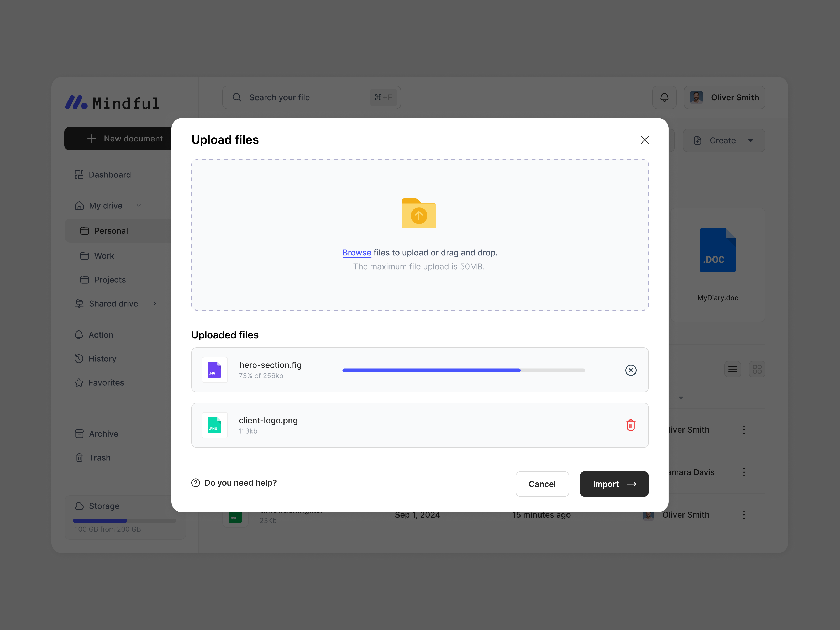Click the search magnifier icon
The width and height of the screenshot is (840, 630).
[237, 97]
